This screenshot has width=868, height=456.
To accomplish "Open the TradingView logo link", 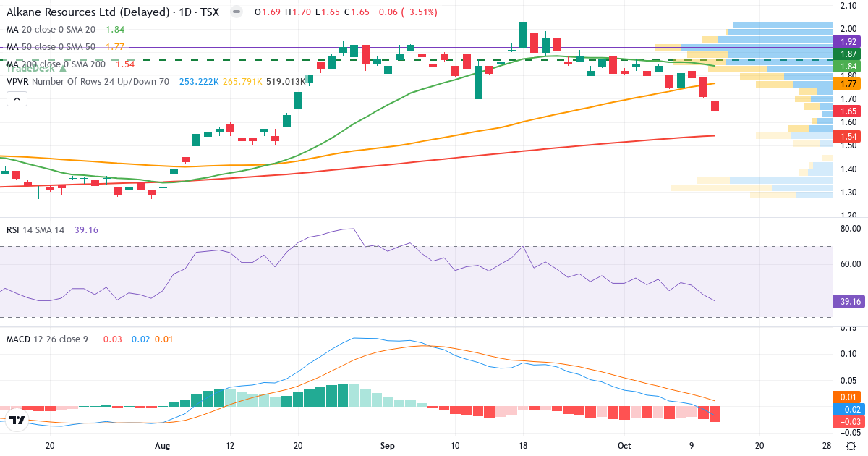I will (18, 420).
